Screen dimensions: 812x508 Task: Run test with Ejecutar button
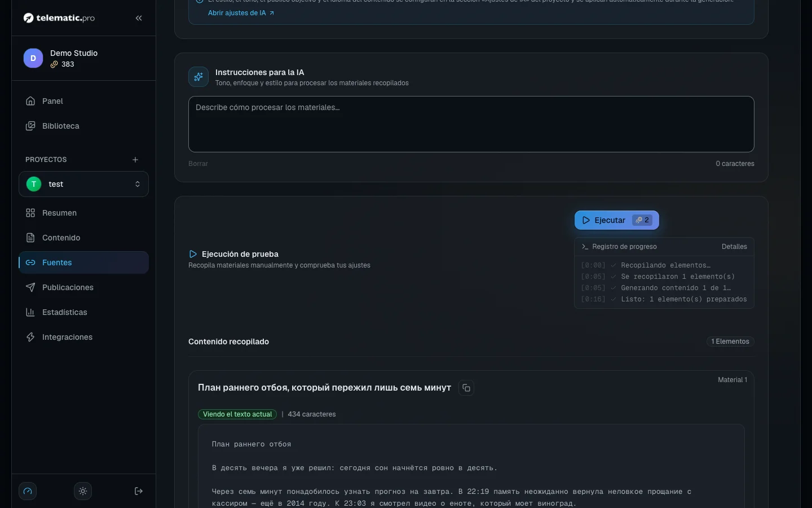point(617,220)
